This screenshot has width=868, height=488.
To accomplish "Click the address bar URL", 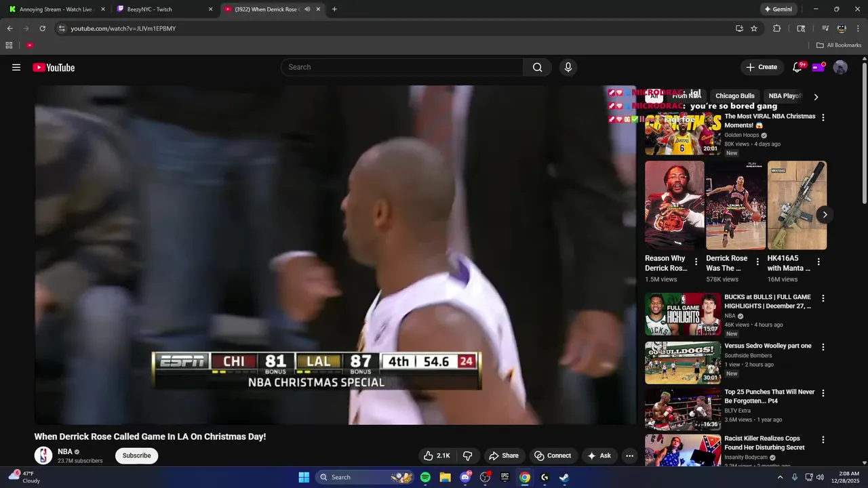I will pos(123,28).
